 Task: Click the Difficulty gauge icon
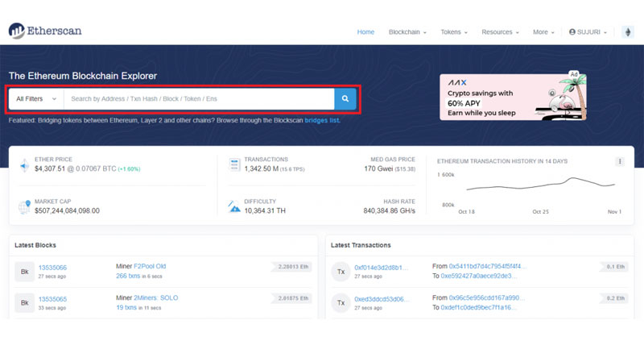coord(234,206)
